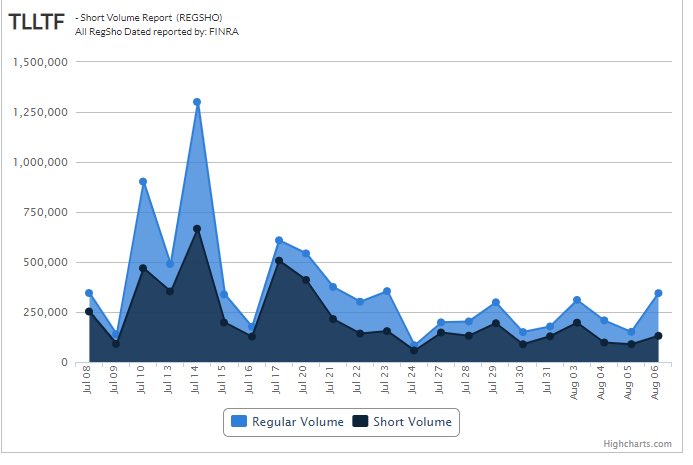Select the Jul 31 short volume point
This screenshot has height=465, width=693.
[x=550, y=336]
